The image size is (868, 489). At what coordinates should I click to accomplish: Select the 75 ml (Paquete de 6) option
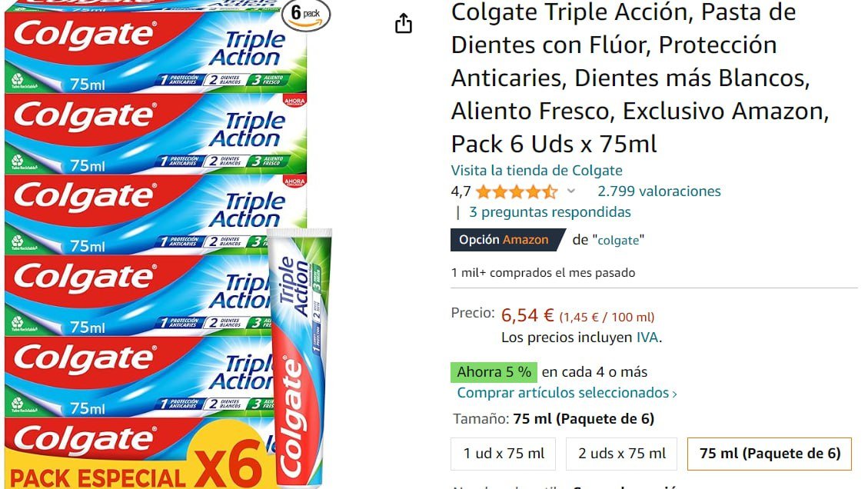pyautogui.click(x=770, y=454)
